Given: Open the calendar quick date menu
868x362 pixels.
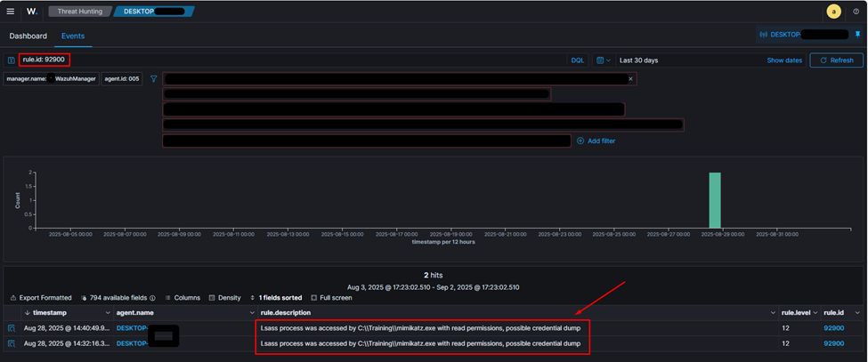Looking at the screenshot, I should (x=603, y=60).
